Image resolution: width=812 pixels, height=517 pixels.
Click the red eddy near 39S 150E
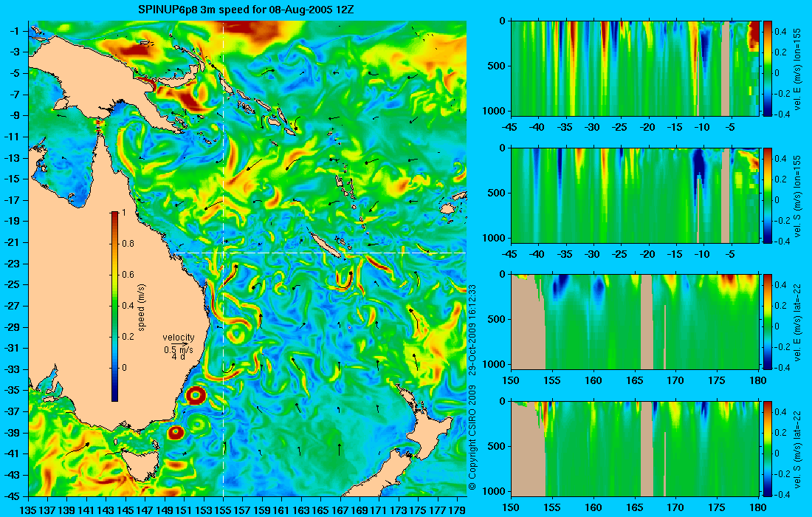(176, 431)
